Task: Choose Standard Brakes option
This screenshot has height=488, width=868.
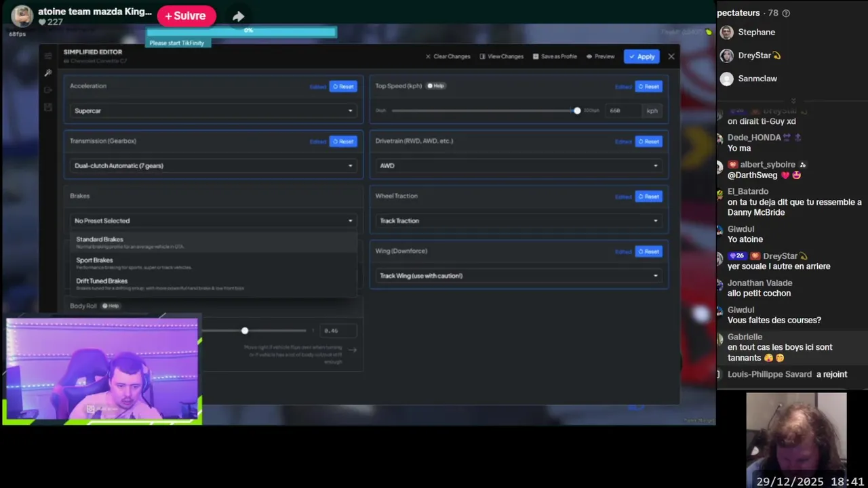Action: pyautogui.click(x=214, y=242)
